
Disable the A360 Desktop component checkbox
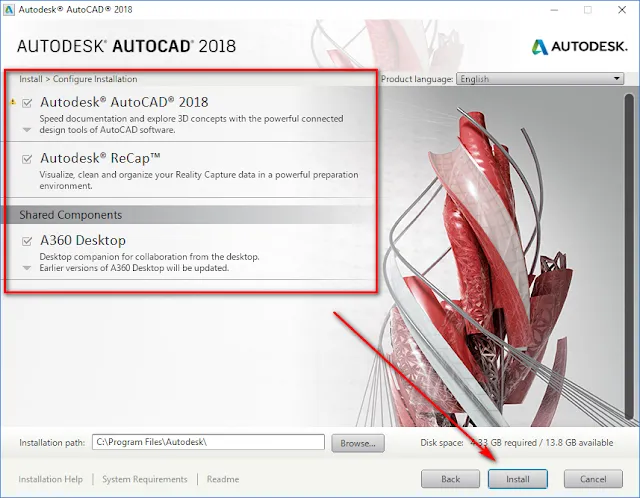pos(27,240)
